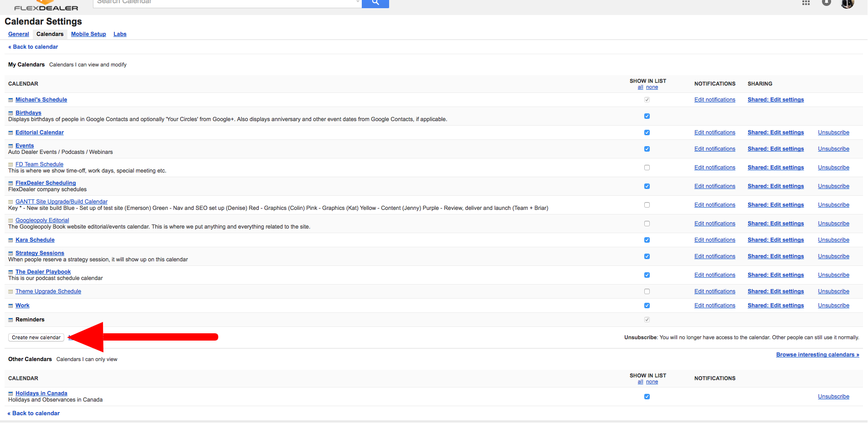Uncheck Editorial Calendar show-in-list box
The height and width of the screenshot is (428, 868).
[647, 132]
